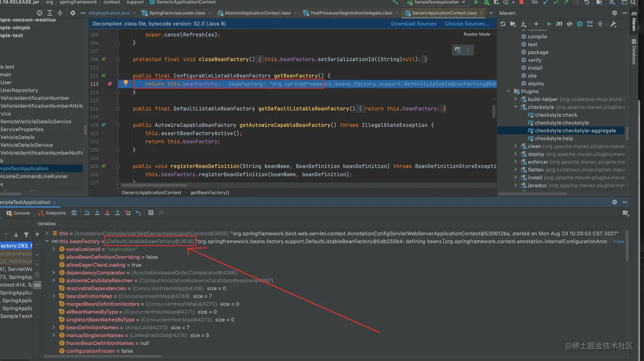This screenshot has width=644, height=361.
Task: Toggle Reader Mode in the editor
Action: (477, 34)
